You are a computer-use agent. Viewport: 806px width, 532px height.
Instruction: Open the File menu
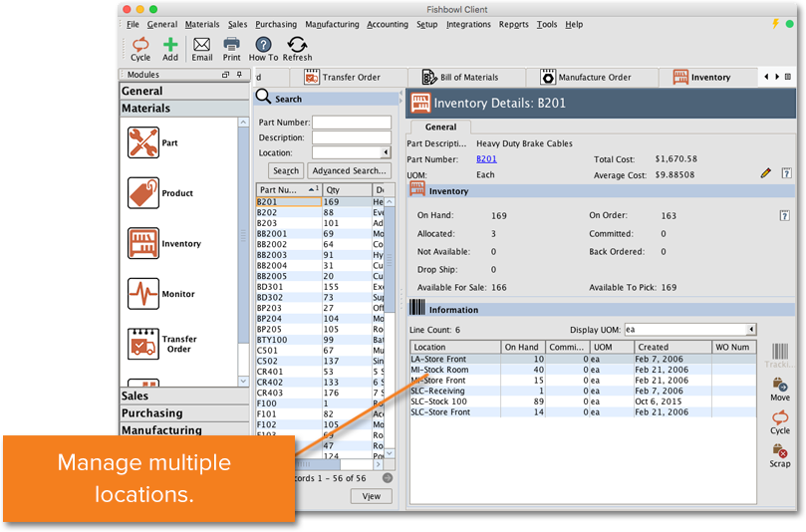click(133, 24)
